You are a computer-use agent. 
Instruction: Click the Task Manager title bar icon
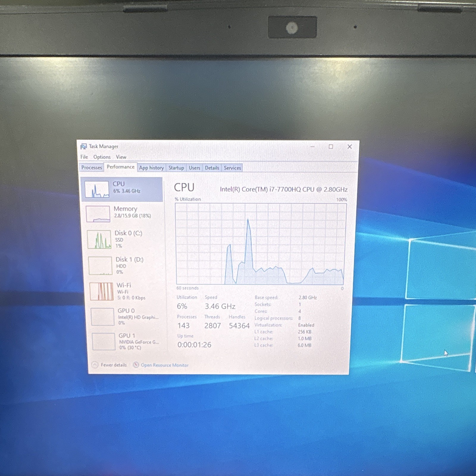coord(84,146)
